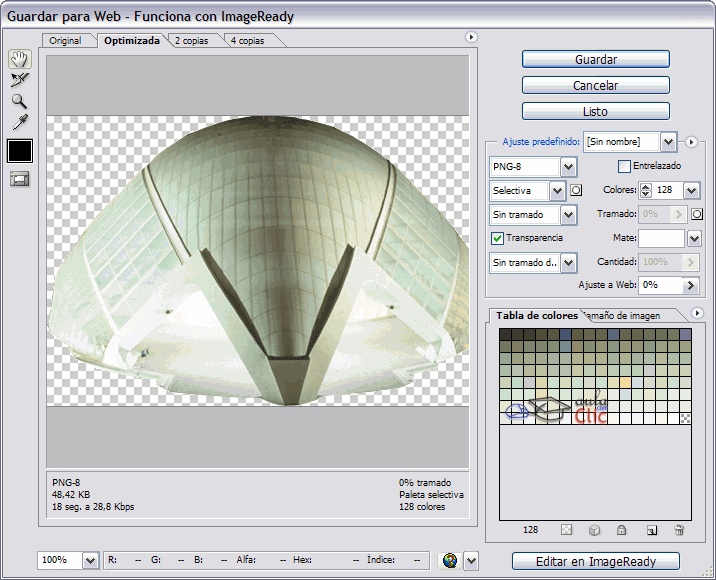Open the PNG-8 file format dropdown
Image resolution: width=716 pixels, height=580 pixels.
[568, 166]
